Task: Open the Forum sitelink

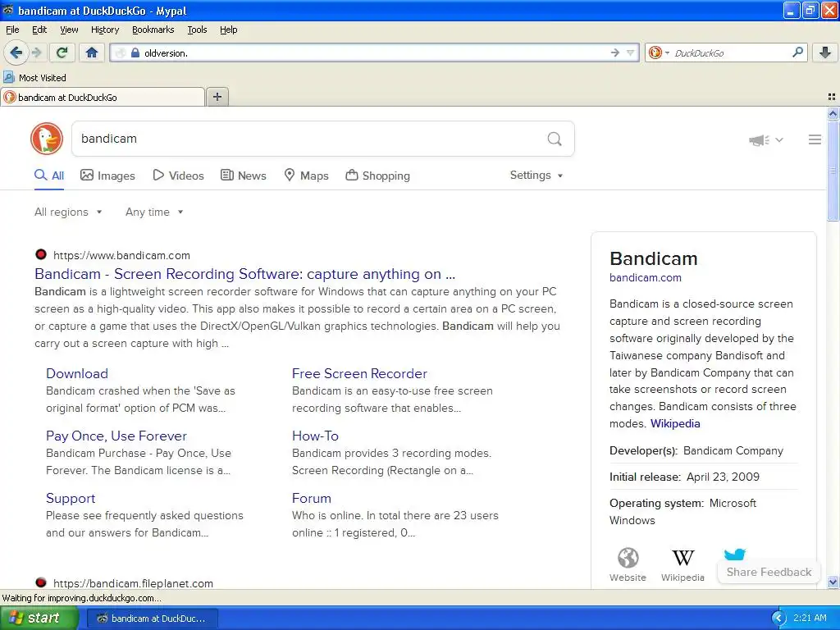Action: [311, 498]
